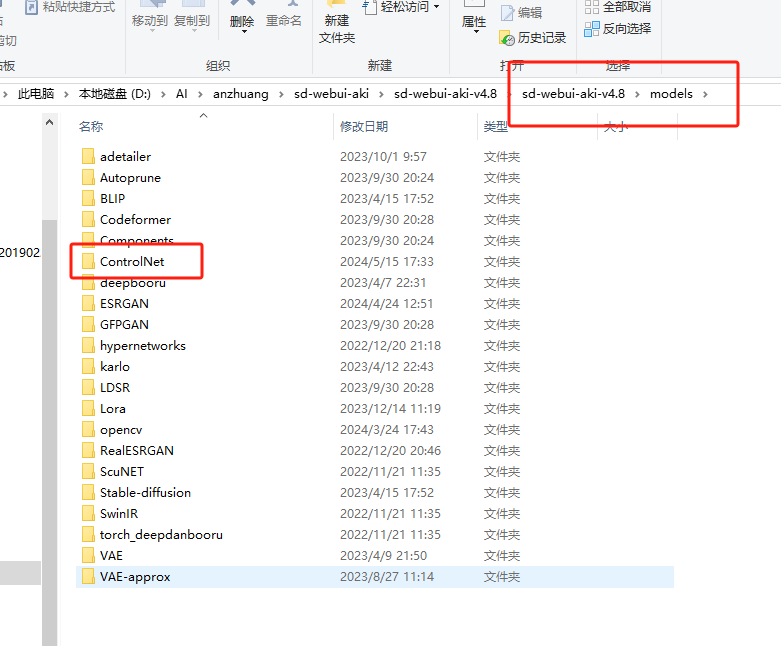781x646 pixels.
Task: Expand the chevron after 此电脑
Action: coord(66,94)
